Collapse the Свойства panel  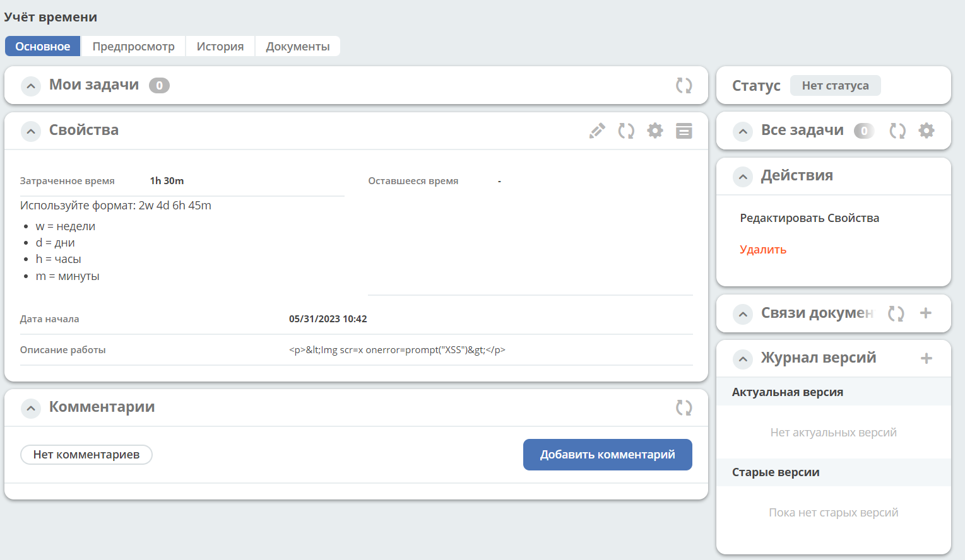(x=31, y=131)
